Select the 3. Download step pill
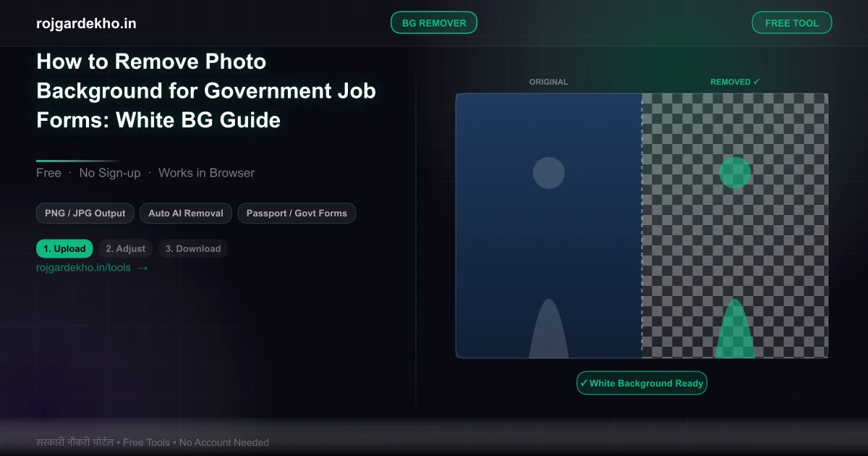Image resolution: width=868 pixels, height=456 pixels. pos(192,248)
